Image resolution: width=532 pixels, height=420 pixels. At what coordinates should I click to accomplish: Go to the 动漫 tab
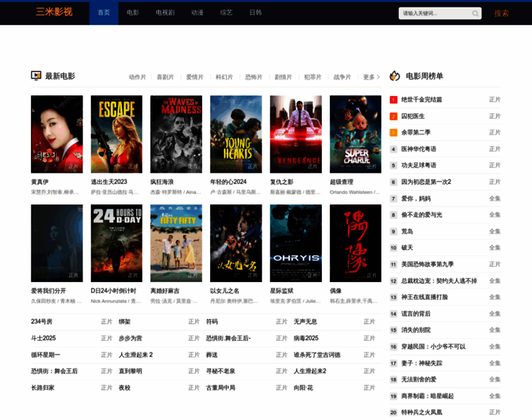tap(197, 13)
